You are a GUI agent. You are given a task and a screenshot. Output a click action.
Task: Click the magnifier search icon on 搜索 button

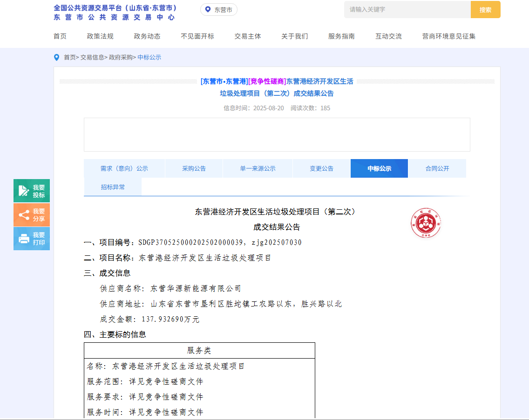coord(485,9)
